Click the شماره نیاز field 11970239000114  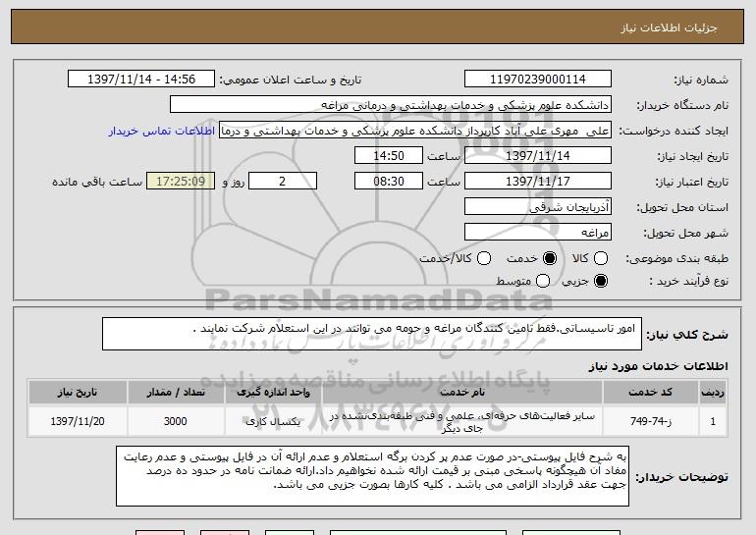(538, 80)
